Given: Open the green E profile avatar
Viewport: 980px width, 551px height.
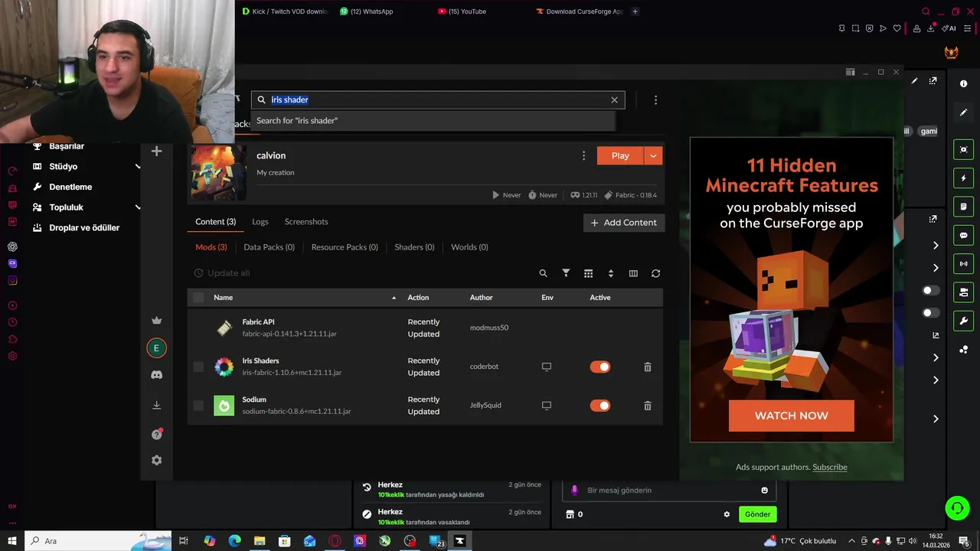Looking at the screenshot, I should point(156,348).
